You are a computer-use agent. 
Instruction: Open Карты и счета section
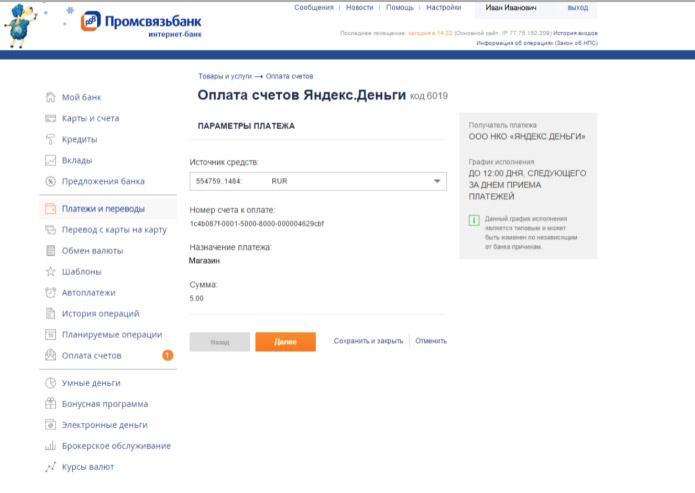click(90, 118)
